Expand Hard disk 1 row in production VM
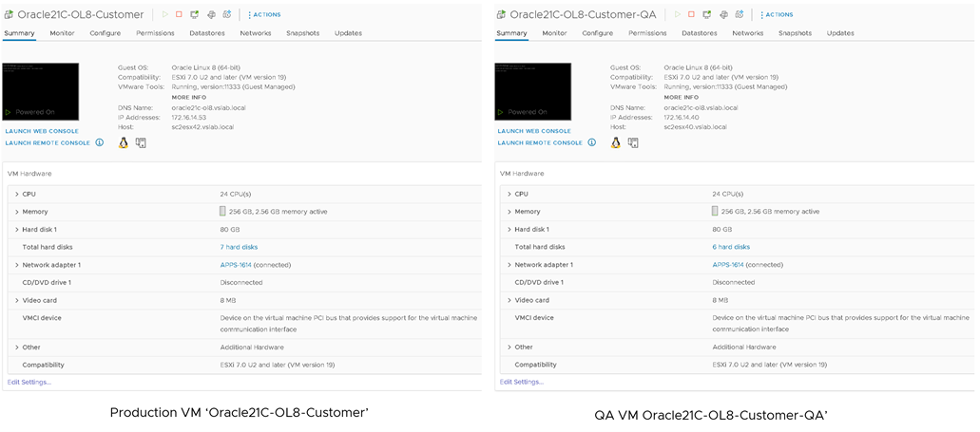Screen dimensions: 980x432 point(17,229)
